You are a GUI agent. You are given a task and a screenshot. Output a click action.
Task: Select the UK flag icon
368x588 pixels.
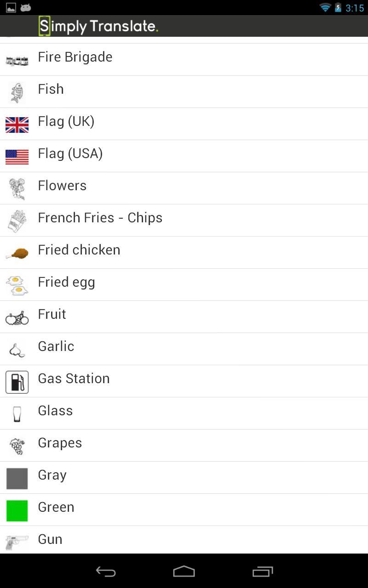click(17, 124)
